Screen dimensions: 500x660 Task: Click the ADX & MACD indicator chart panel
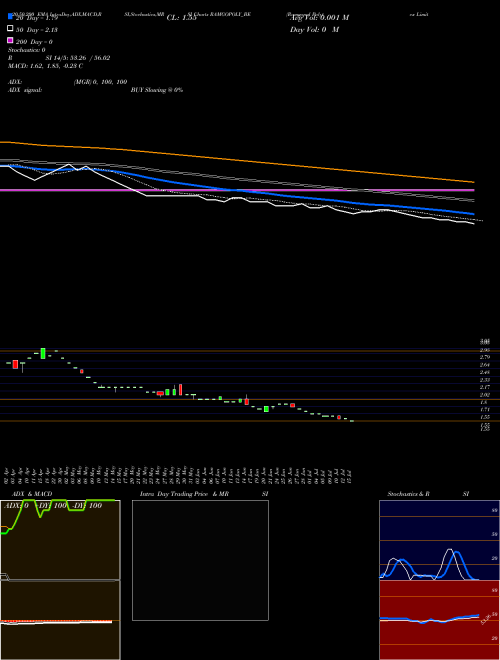[60, 580]
